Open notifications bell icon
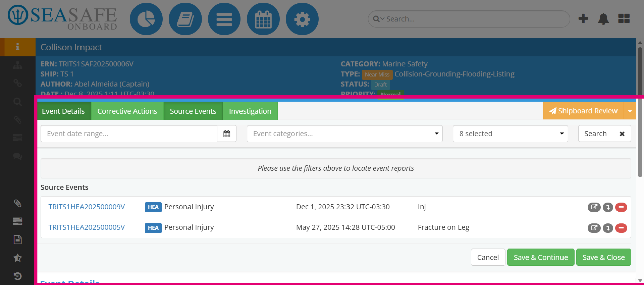The width and height of the screenshot is (644, 285). pyautogui.click(x=603, y=19)
